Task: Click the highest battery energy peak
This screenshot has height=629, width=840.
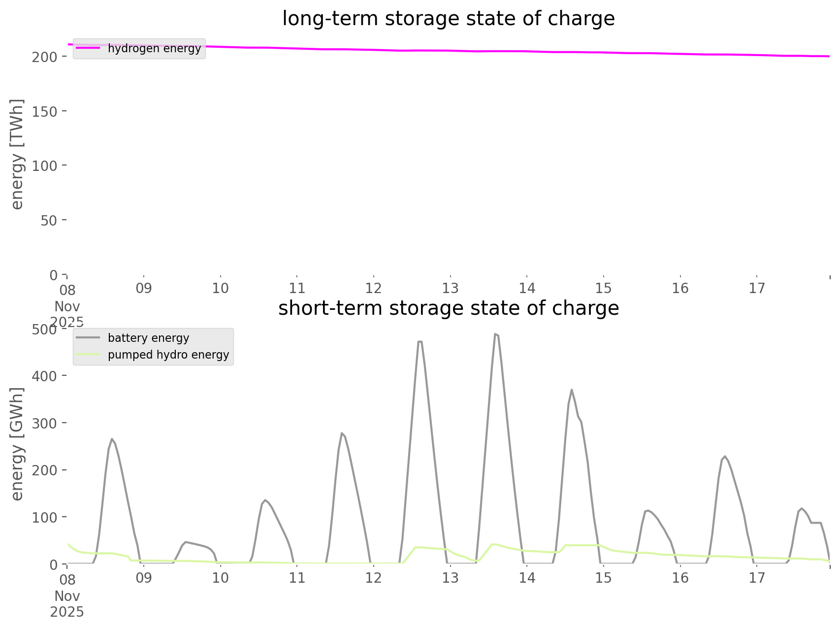Action: click(x=496, y=334)
